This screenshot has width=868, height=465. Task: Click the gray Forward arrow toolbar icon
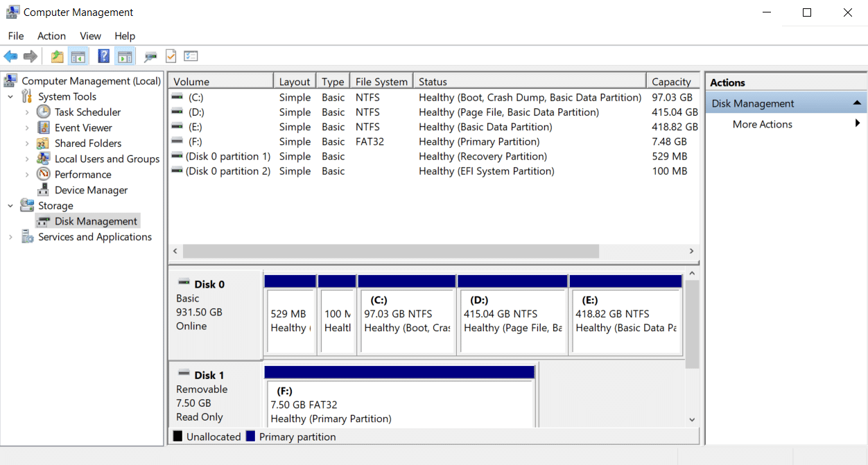[x=30, y=57]
